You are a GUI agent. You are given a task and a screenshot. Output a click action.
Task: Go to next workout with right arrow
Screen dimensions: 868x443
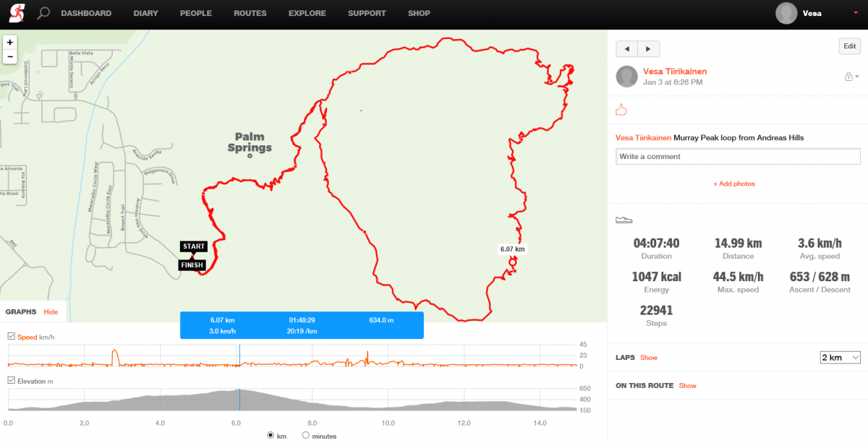tap(649, 48)
